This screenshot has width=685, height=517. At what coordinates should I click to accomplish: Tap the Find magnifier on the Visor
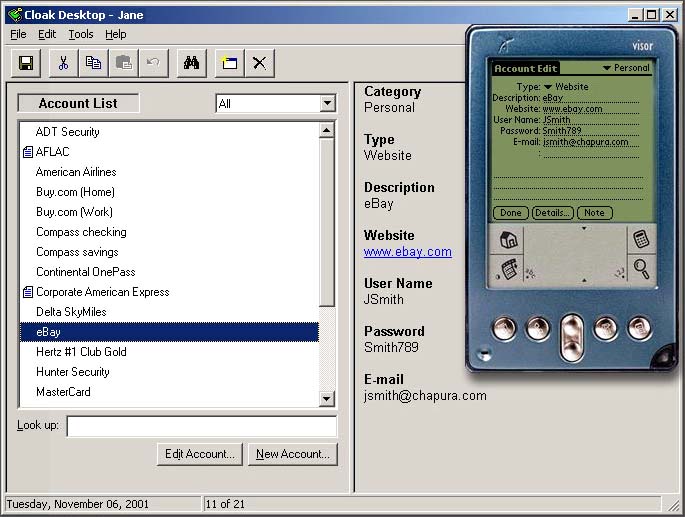[x=641, y=269]
